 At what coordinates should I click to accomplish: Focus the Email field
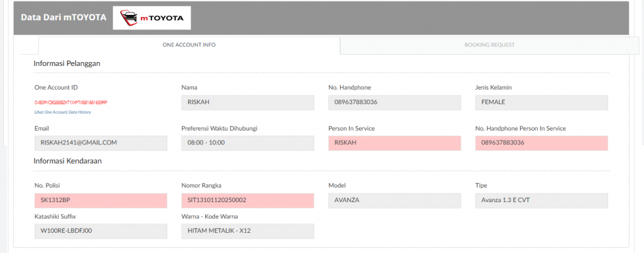pos(101,143)
